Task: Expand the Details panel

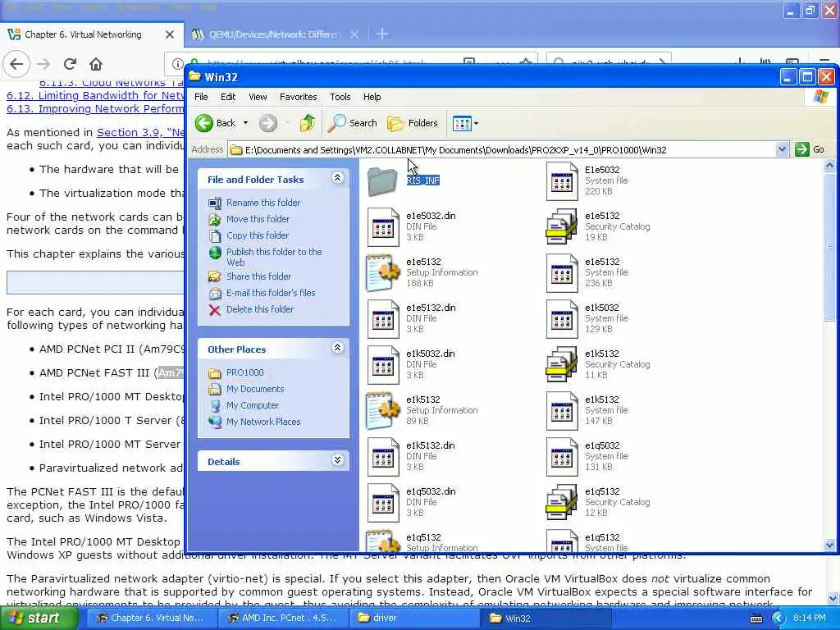Action: click(x=337, y=460)
